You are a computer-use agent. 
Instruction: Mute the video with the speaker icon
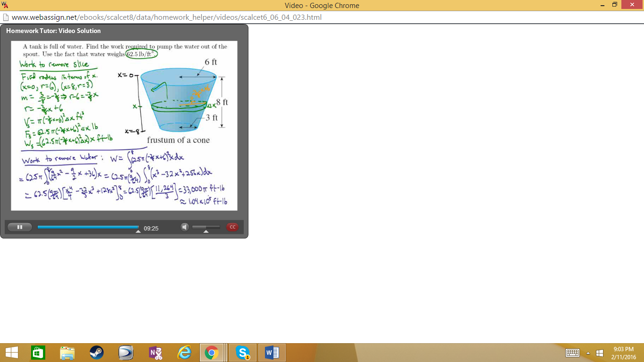coord(185,227)
